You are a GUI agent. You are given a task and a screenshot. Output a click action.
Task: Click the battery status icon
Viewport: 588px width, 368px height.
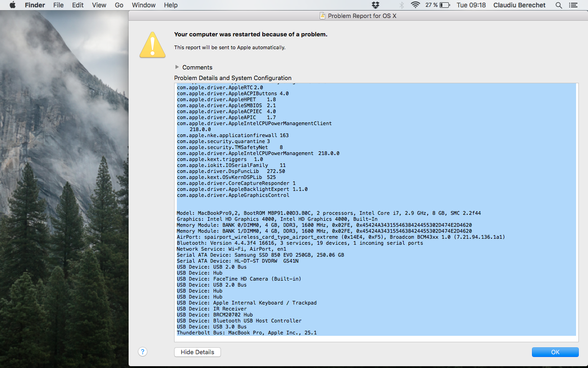pyautogui.click(x=445, y=5)
